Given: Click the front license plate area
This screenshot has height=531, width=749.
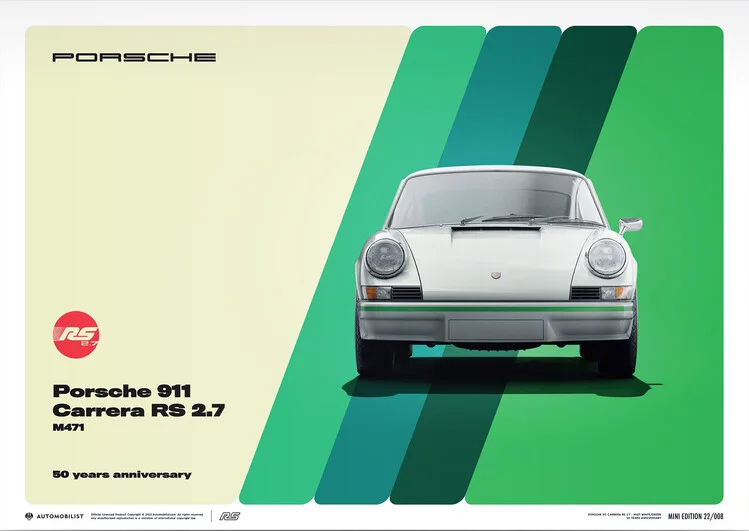Looking at the screenshot, I should tap(495, 330).
